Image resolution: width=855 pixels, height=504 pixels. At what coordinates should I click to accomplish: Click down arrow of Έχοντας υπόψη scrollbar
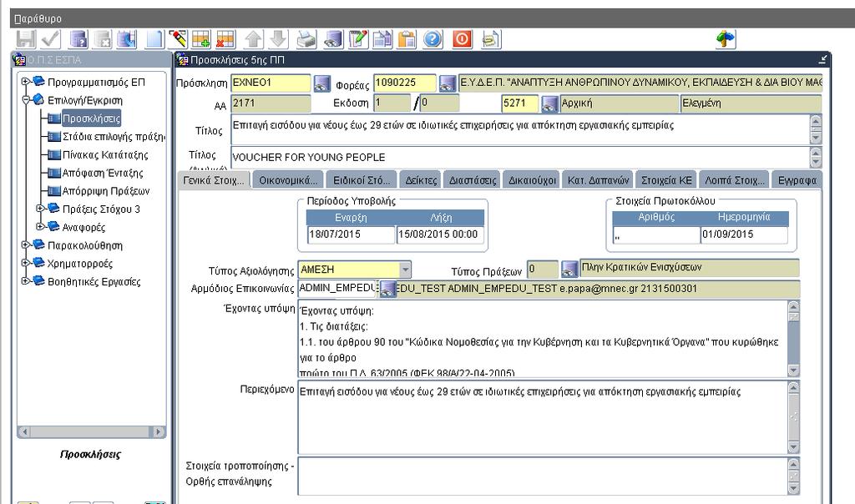(793, 370)
